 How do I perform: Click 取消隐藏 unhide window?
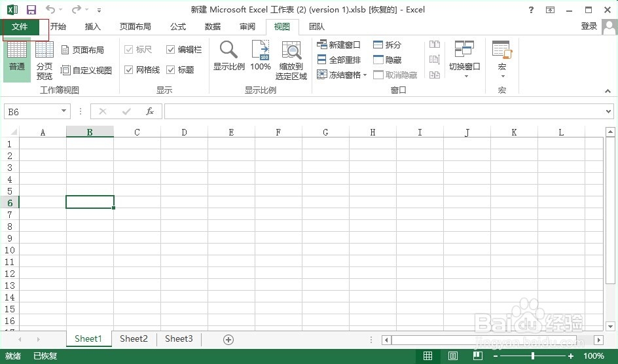[395, 75]
